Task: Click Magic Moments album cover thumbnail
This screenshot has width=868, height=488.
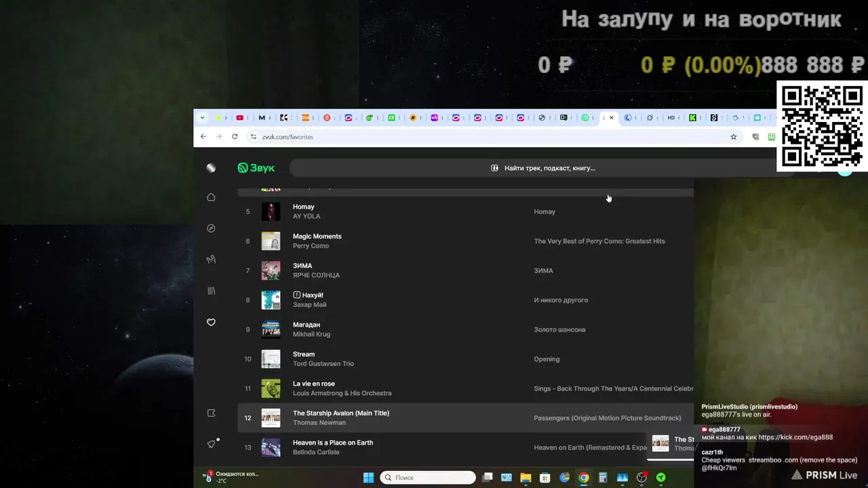Action: pos(271,241)
